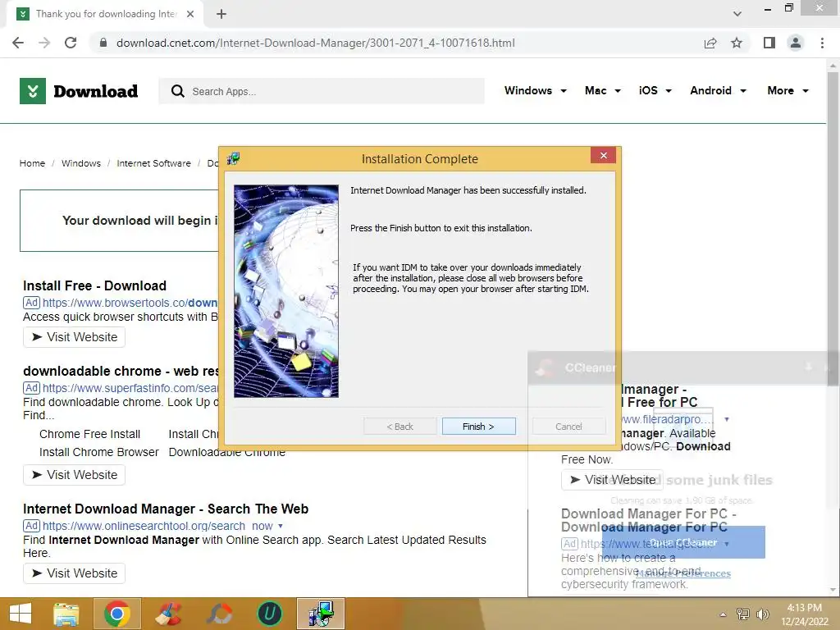Expand the onlinesearchtool ad dropdown arrow
Viewport: 840px width, 630px height.
(281, 526)
